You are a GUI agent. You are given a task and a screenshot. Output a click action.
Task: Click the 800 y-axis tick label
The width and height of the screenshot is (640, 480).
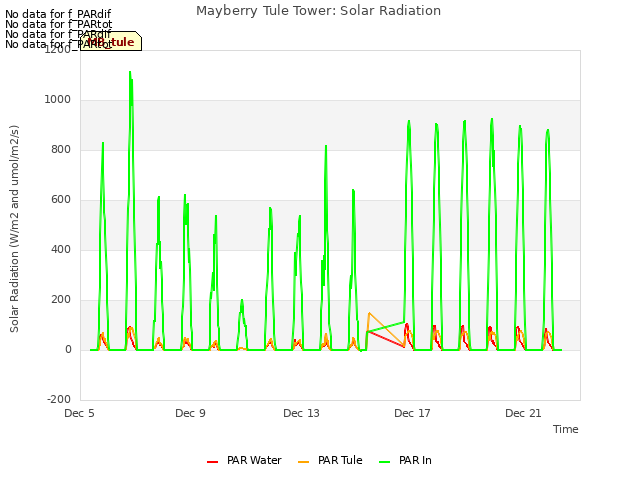click(x=61, y=149)
